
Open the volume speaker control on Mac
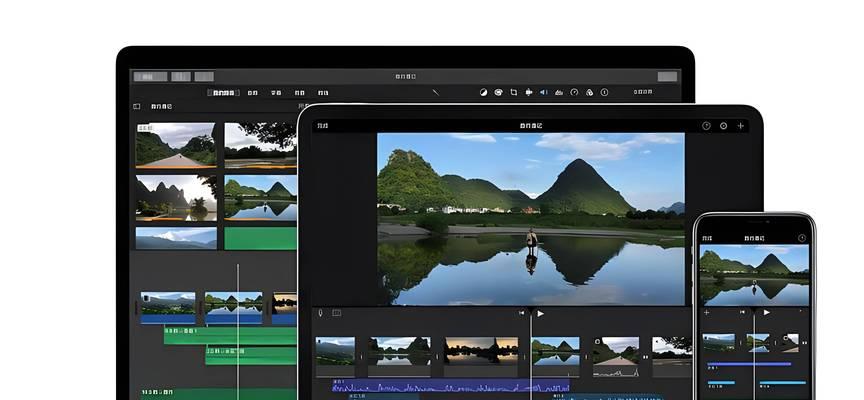[x=543, y=93]
